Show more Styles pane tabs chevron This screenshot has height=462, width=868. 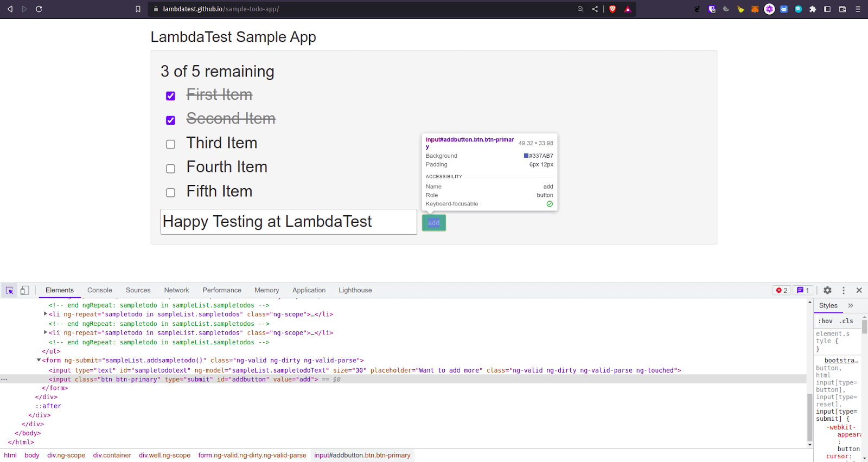click(851, 306)
